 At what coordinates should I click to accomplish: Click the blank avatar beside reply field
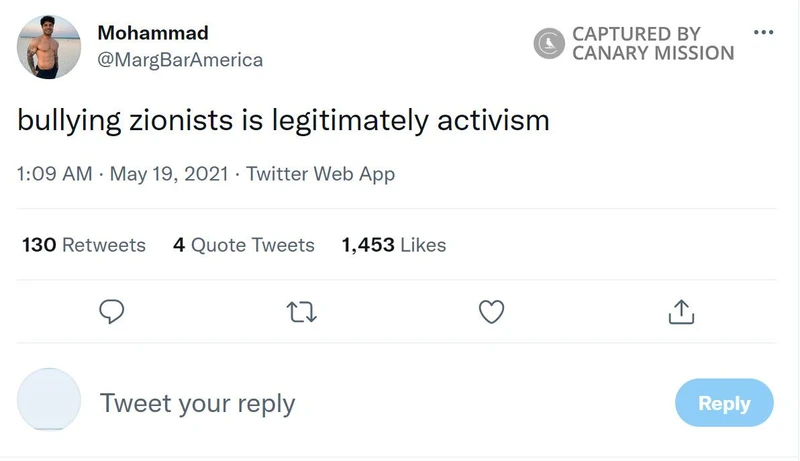tap(49, 400)
